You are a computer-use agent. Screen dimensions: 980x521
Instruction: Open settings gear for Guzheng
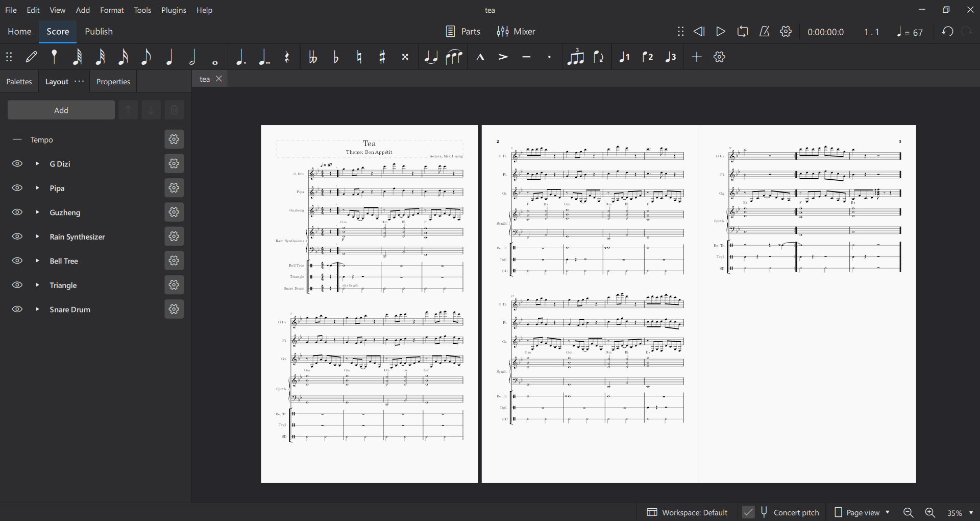coord(174,212)
